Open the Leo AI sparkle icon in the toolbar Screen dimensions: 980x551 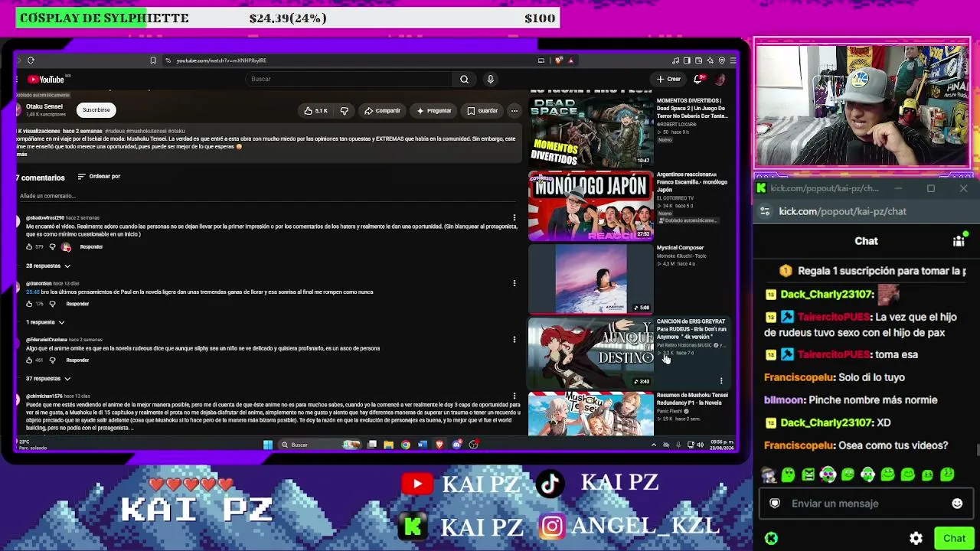(x=710, y=60)
